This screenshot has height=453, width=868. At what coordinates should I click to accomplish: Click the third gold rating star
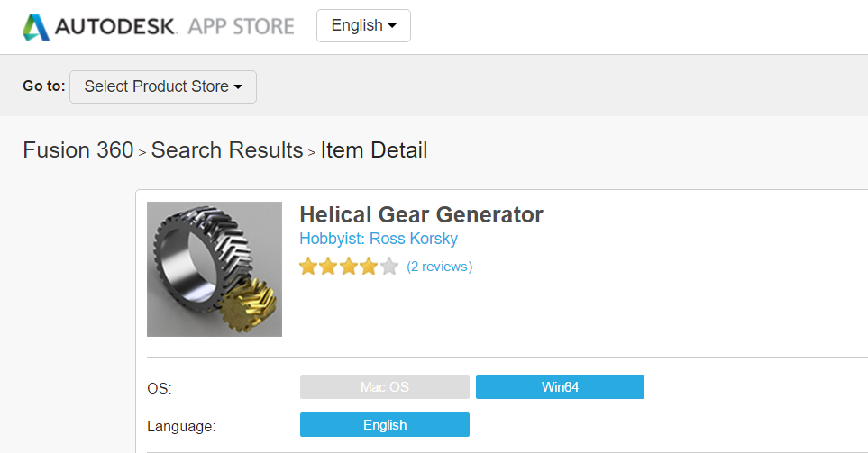click(348, 267)
